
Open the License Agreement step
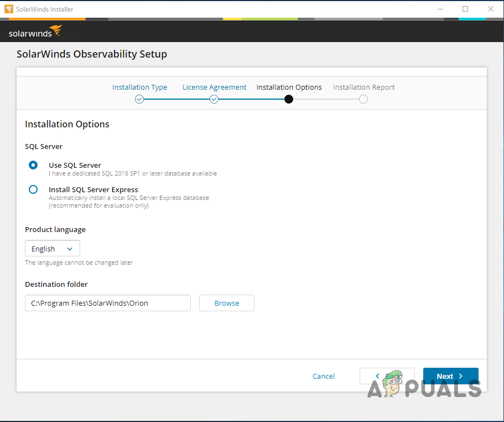(x=215, y=87)
